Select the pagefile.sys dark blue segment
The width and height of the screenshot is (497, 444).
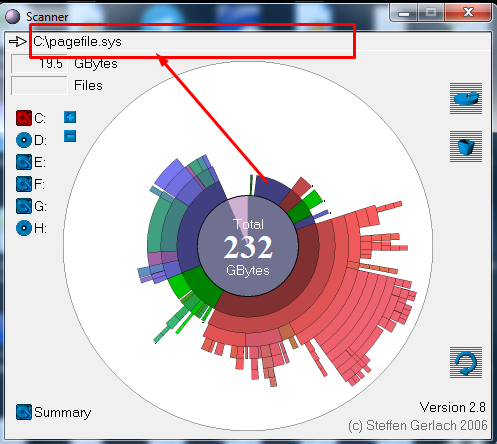(271, 190)
